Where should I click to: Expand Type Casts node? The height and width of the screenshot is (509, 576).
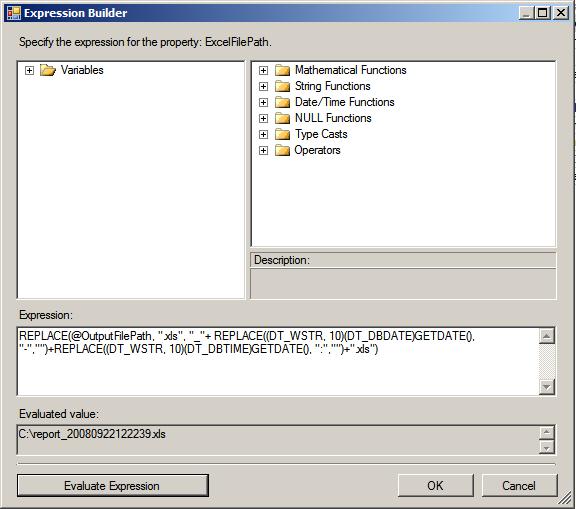[263, 134]
